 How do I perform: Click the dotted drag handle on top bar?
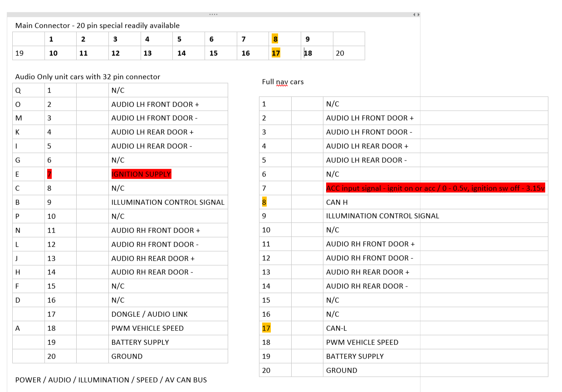click(x=213, y=15)
